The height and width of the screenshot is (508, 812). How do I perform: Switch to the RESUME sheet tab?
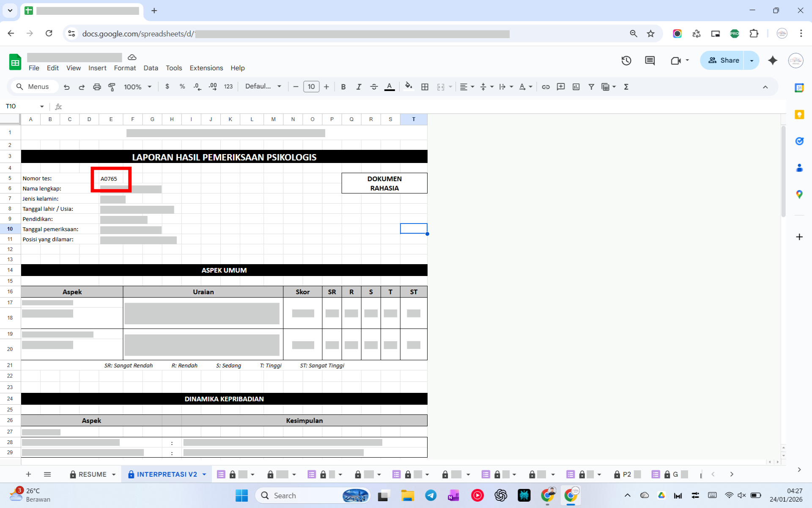92,474
